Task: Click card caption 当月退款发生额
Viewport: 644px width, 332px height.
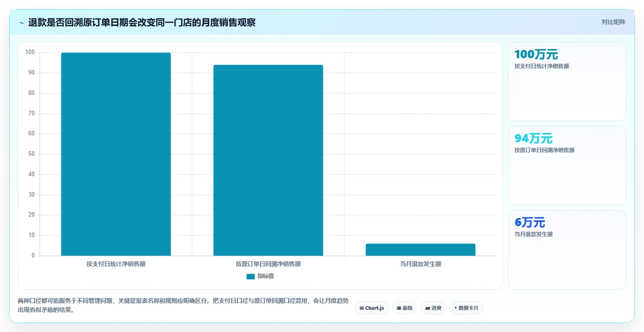Action: click(x=534, y=234)
